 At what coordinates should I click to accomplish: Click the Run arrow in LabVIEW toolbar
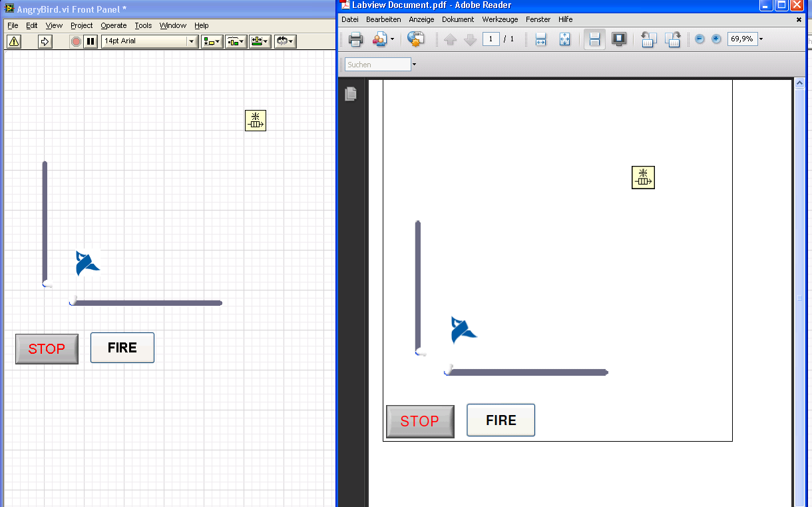[x=45, y=41]
